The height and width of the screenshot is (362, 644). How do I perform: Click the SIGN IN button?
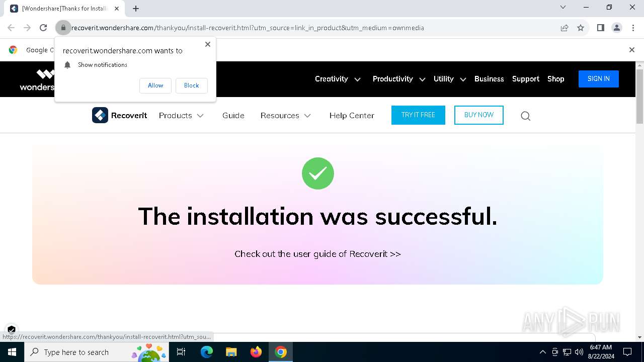point(599,79)
